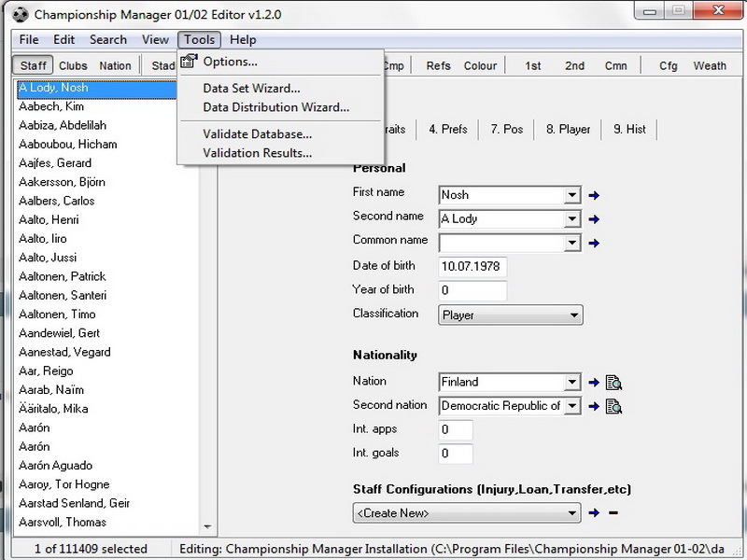Open the Create New staff configuration dropdown
Screen dimensions: 747x560
(x=467, y=512)
